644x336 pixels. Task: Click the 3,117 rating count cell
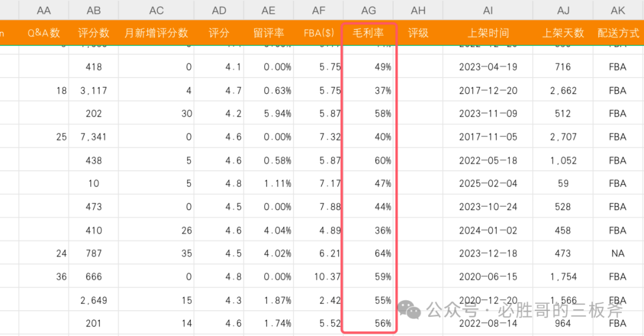point(94,91)
